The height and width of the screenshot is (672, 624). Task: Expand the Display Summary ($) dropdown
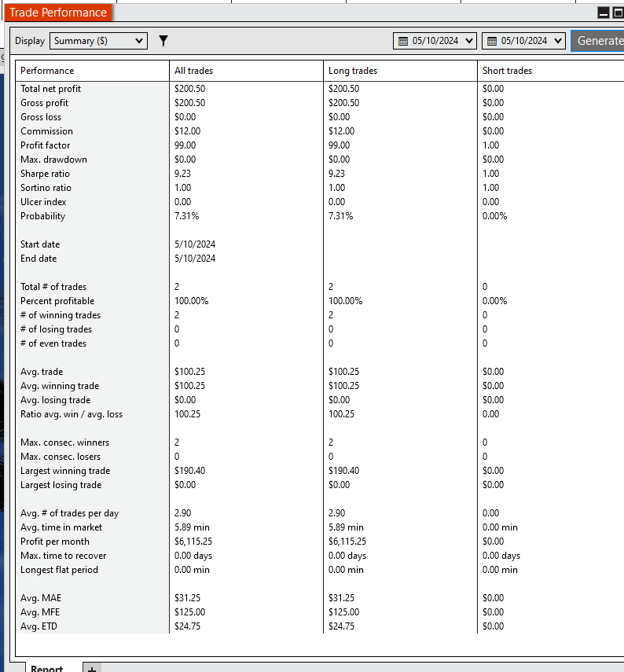click(98, 41)
